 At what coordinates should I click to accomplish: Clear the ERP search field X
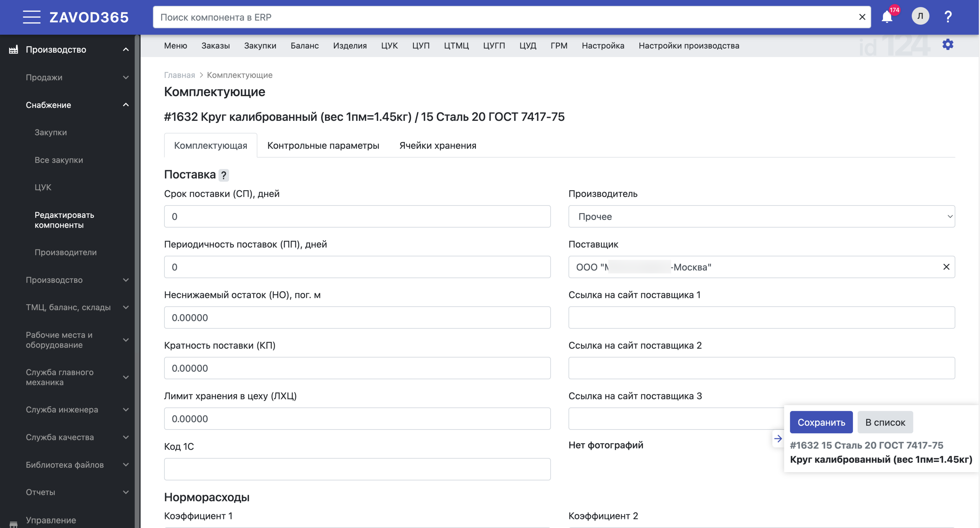click(x=862, y=17)
